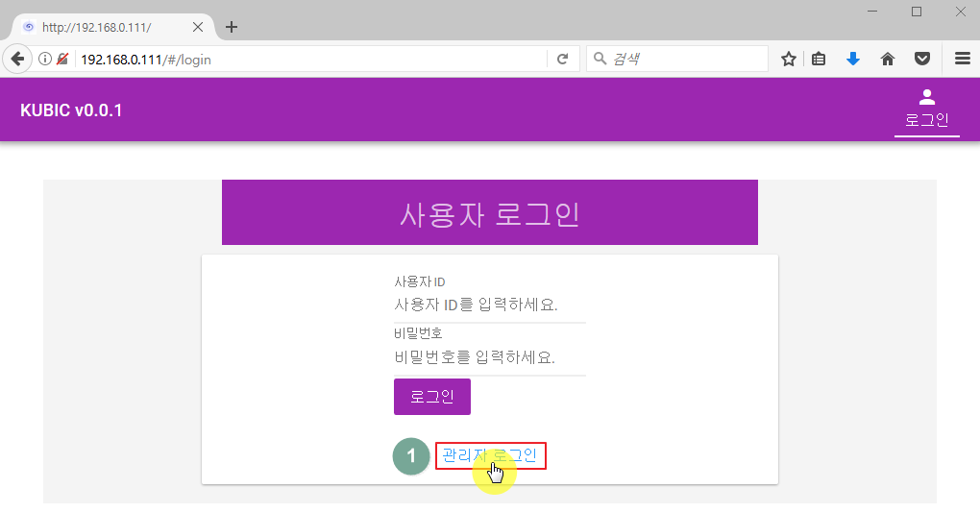Click the 로그인 item in purple header
980x513 pixels.
[x=926, y=109]
